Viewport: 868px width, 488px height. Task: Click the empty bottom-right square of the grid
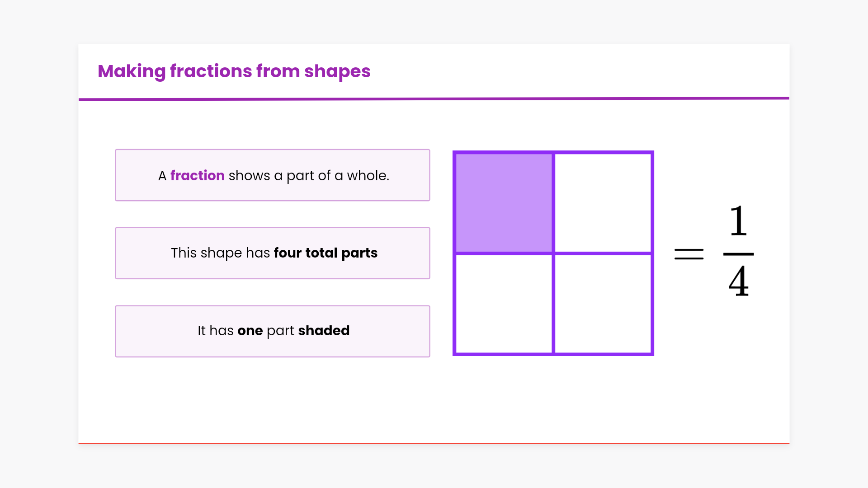point(603,304)
